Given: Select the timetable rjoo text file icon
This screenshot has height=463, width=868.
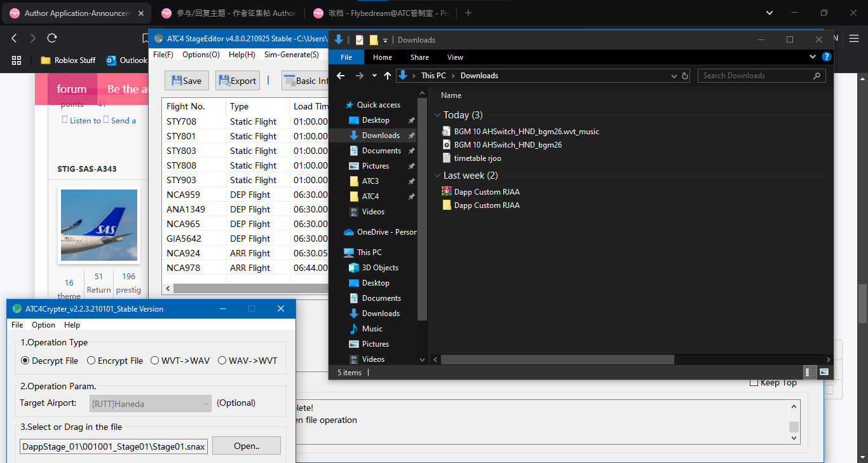Looking at the screenshot, I should [x=447, y=158].
